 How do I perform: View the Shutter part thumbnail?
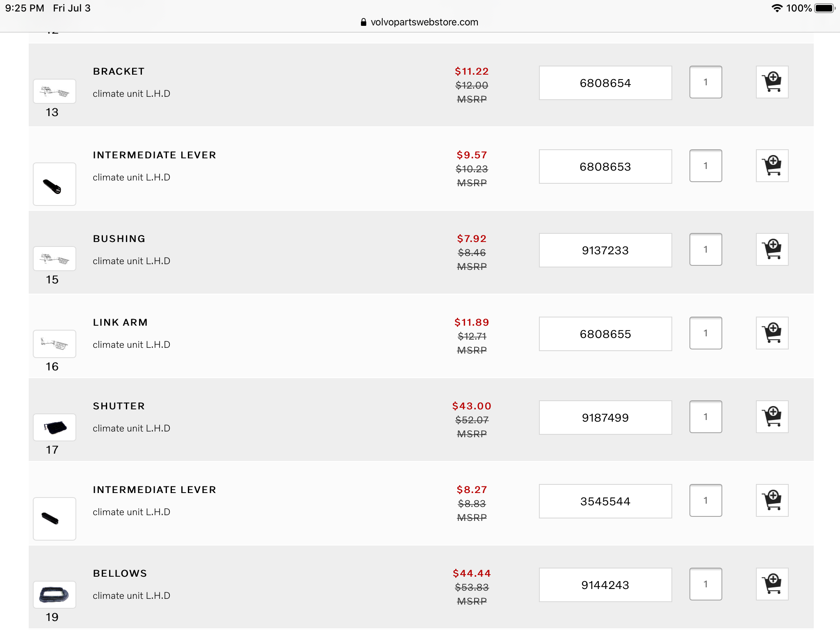tap(55, 427)
